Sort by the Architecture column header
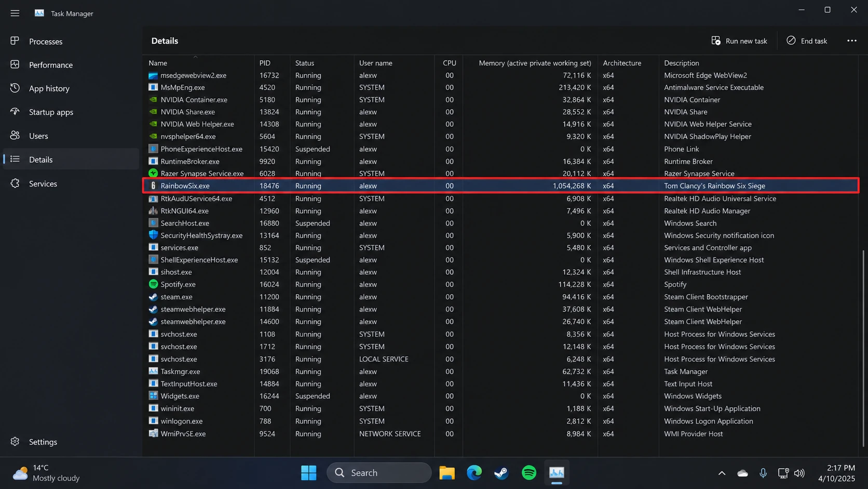The width and height of the screenshot is (868, 489). [x=622, y=63]
